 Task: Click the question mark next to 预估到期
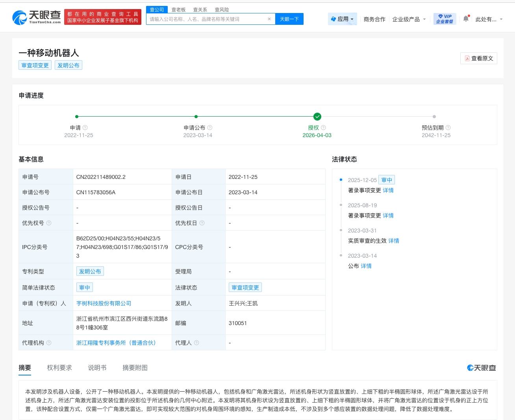tap(449, 127)
